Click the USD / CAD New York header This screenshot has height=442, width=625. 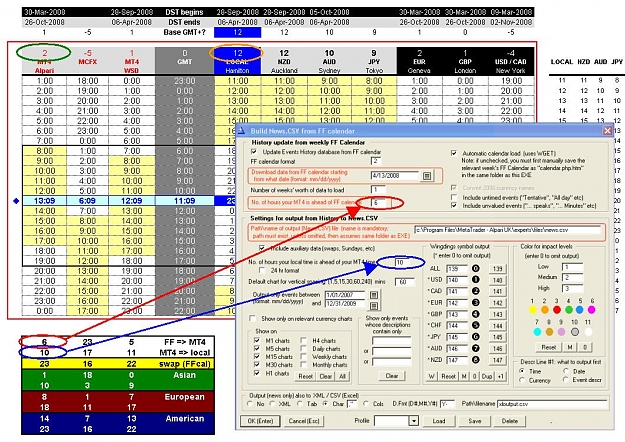pyautogui.click(x=511, y=61)
